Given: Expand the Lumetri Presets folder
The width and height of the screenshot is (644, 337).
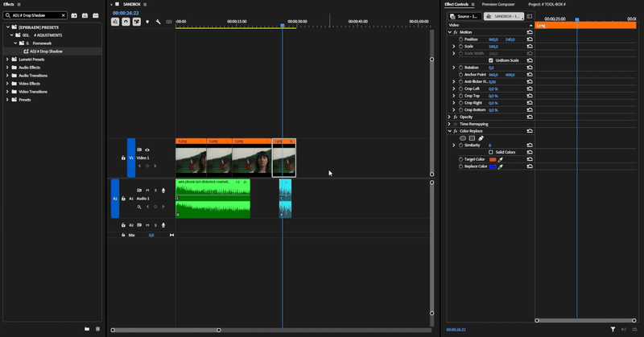Looking at the screenshot, I should (7, 60).
